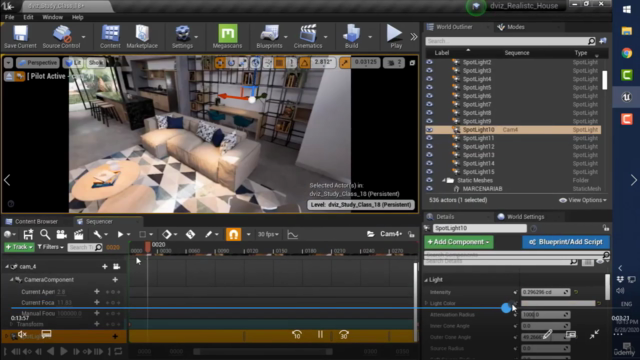Screen dimensions: 640x360
Task: Click the Light Color swatch
Action: 558,303
